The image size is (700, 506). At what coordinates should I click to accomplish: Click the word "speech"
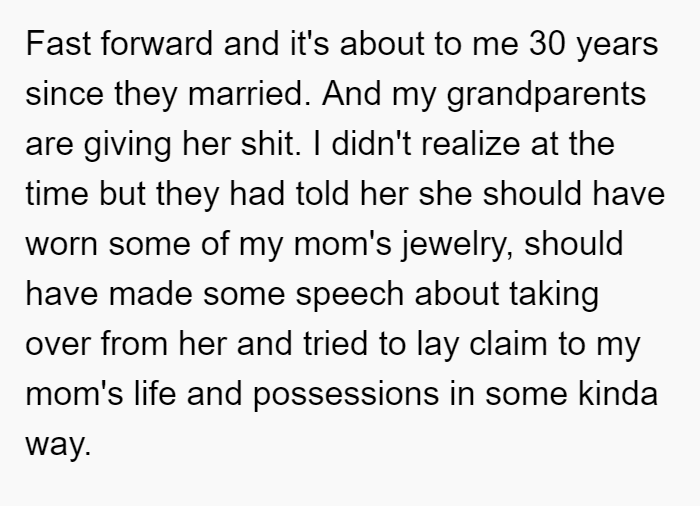tap(350, 296)
